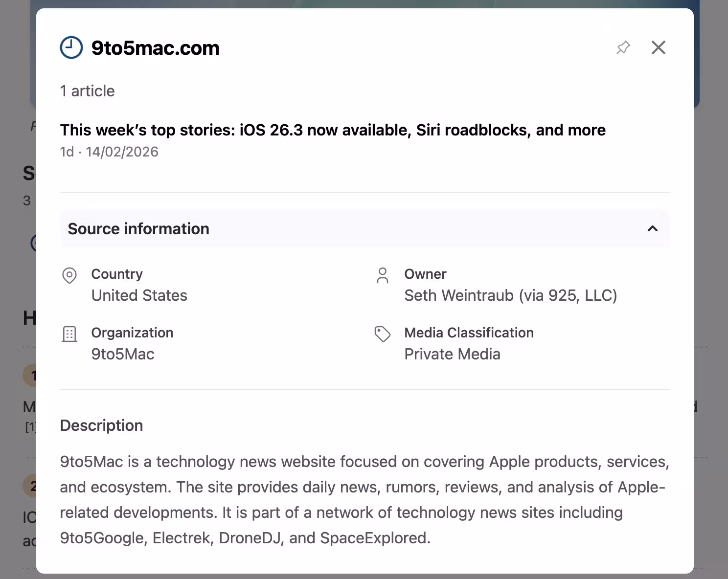Click the Country location pin icon

(x=69, y=275)
